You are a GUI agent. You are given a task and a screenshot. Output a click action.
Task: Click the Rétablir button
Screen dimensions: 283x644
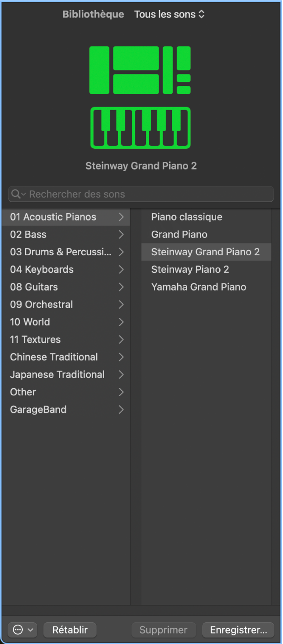click(x=70, y=630)
